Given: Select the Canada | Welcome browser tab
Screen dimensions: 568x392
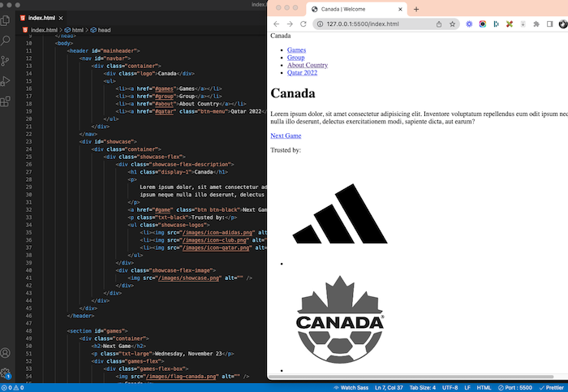Looking at the screenshot, I should [357, 9].
